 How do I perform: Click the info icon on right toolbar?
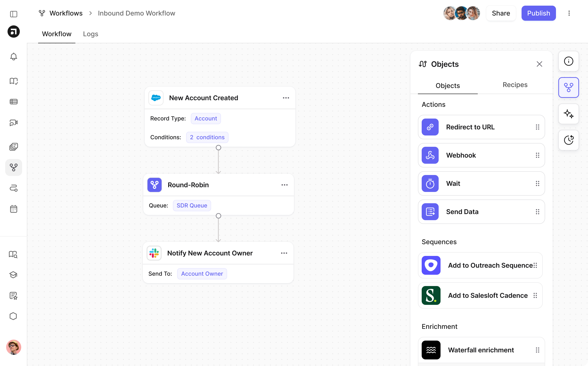point(568,61)
